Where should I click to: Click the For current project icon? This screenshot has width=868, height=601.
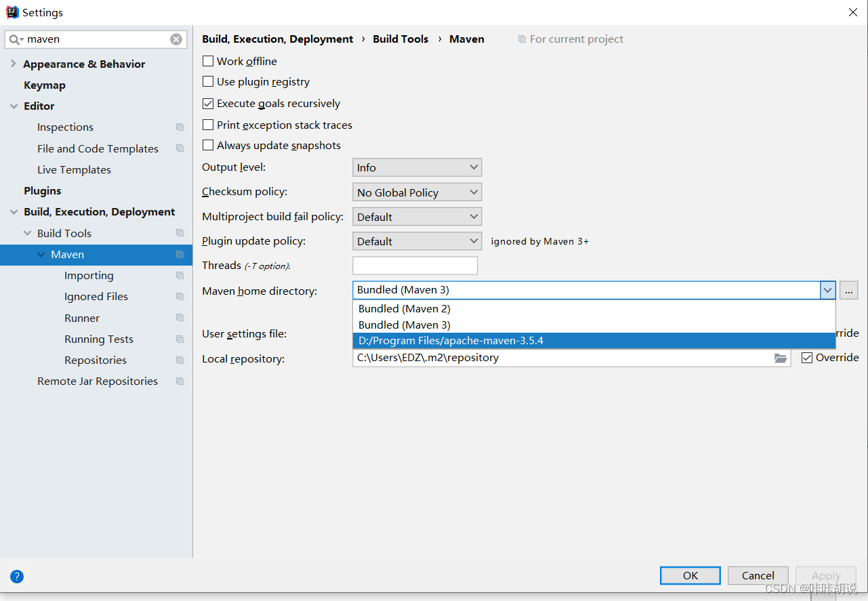pos(522,39)
